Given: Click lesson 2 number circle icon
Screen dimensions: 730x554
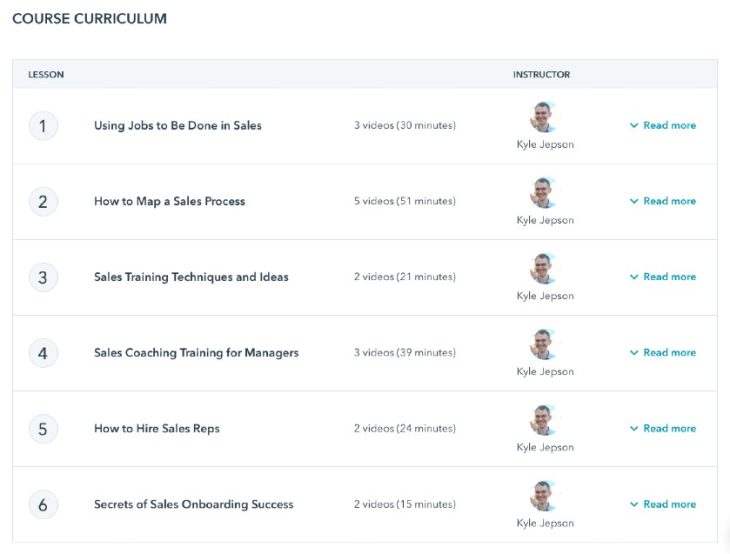Looking at the screenshot, I should coord(43,202).
